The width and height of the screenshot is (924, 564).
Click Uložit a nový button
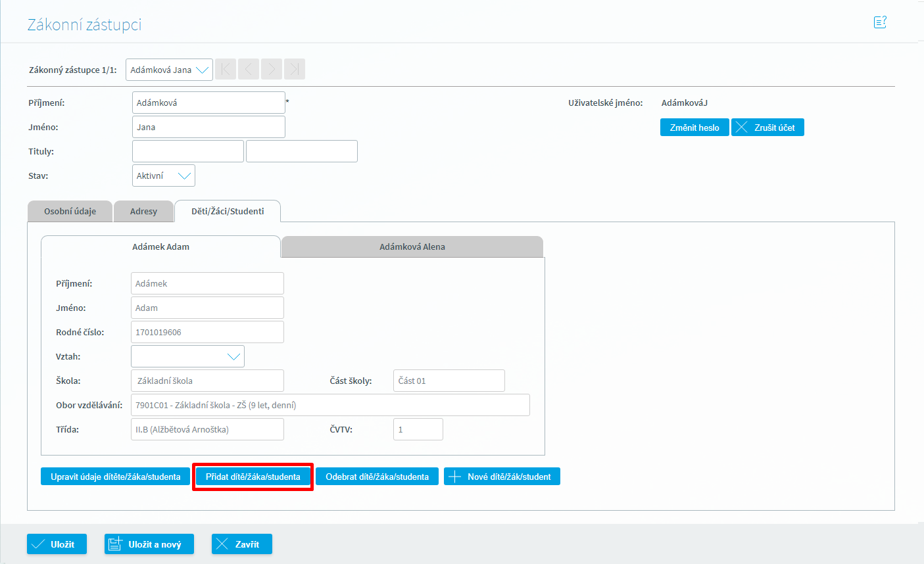(149, 544)
